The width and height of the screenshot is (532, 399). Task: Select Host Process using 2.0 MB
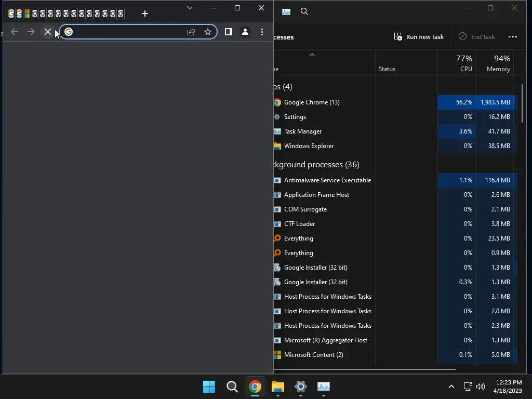tap(395, 311)
